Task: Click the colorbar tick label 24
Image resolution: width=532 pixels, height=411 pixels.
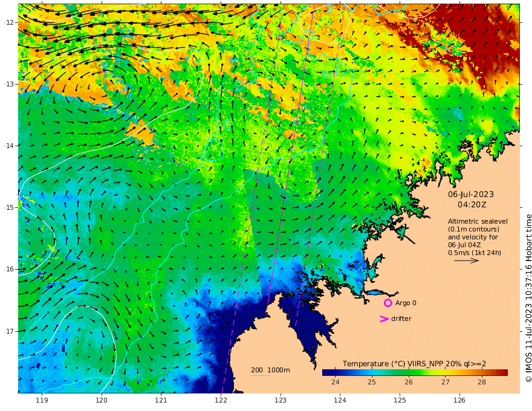Action: tap(335, 382)
